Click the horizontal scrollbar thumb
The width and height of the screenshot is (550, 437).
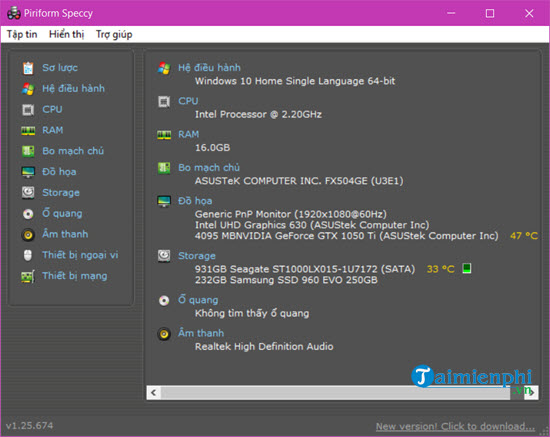[x=335, y=392]
